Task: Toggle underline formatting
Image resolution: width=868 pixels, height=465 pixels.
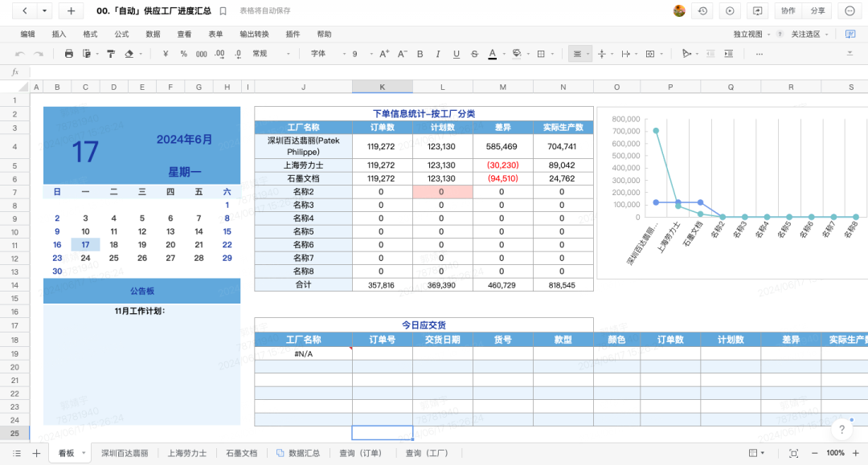Action: point(457,54)
